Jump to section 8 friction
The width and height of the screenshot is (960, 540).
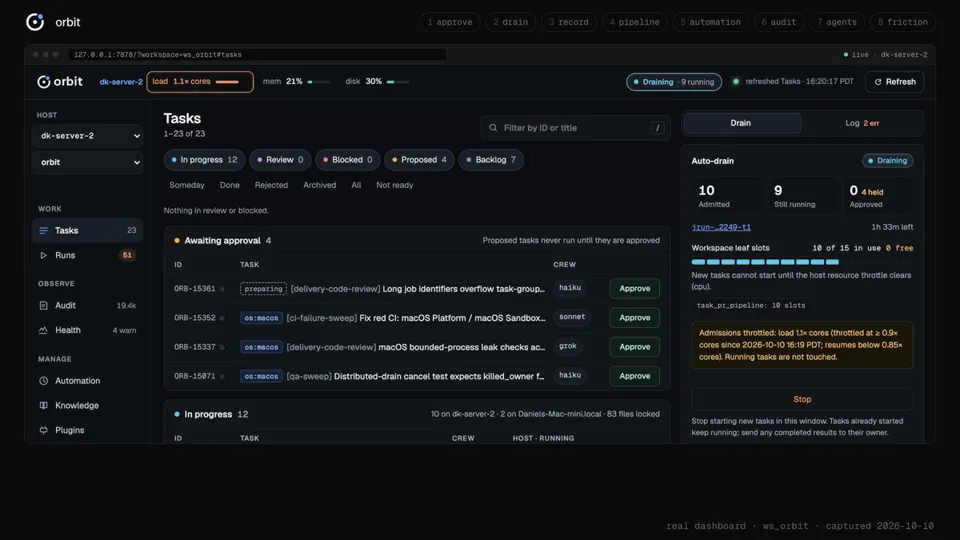click(x=903, y=22)
